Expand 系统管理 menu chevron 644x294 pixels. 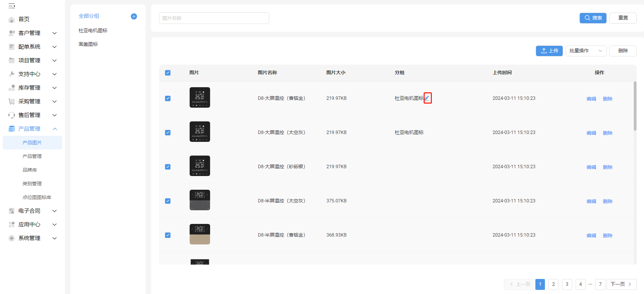pos(54,238)
